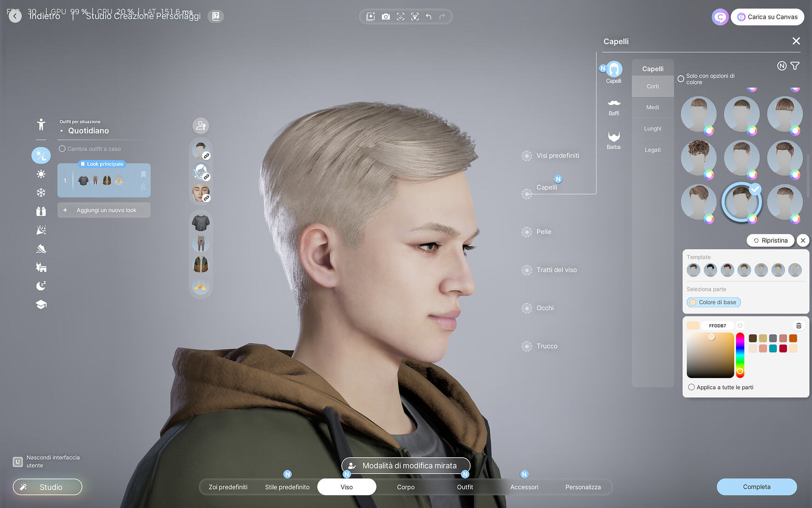Enable Applica a tutte le parti

(x=691, y=387)
